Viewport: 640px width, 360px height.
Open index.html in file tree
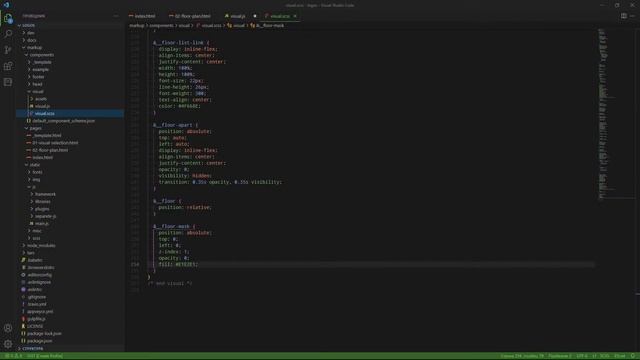pos(42,158)
